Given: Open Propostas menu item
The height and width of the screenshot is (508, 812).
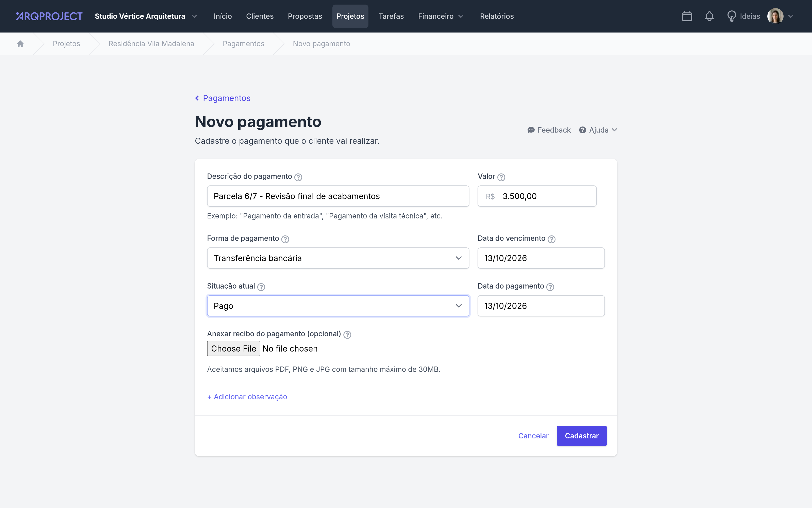Looking at the screenshot, I should (x=305, y=16).
